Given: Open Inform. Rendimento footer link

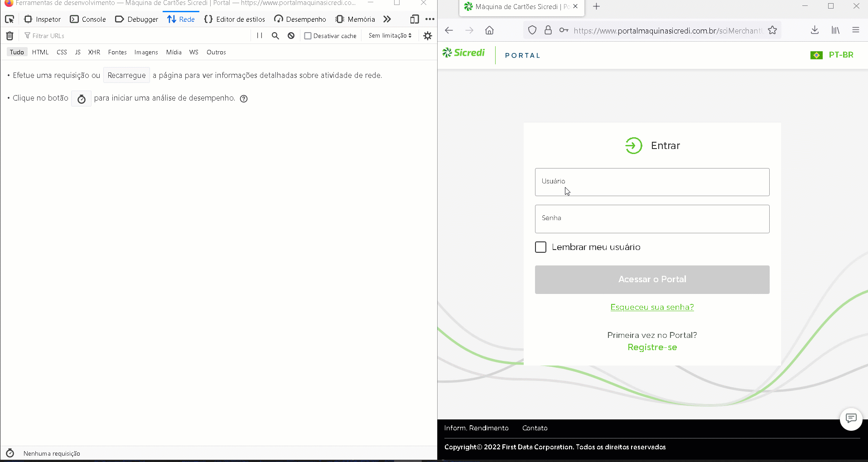Looking at the screenshot, I should [476, 428].
